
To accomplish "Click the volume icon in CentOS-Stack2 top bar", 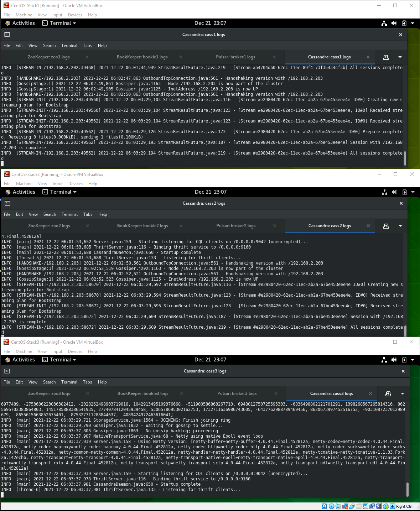I will click(x=394, y=192).
